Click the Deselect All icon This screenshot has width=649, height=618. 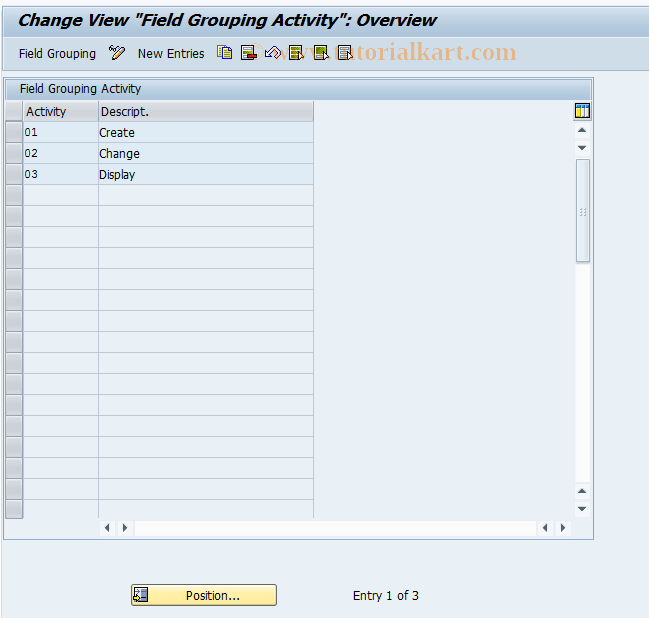[345, 53]
